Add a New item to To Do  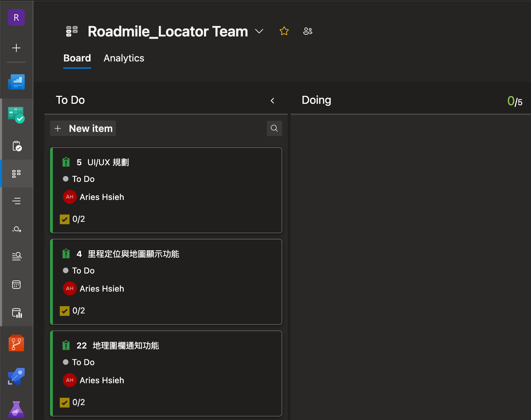83,128
